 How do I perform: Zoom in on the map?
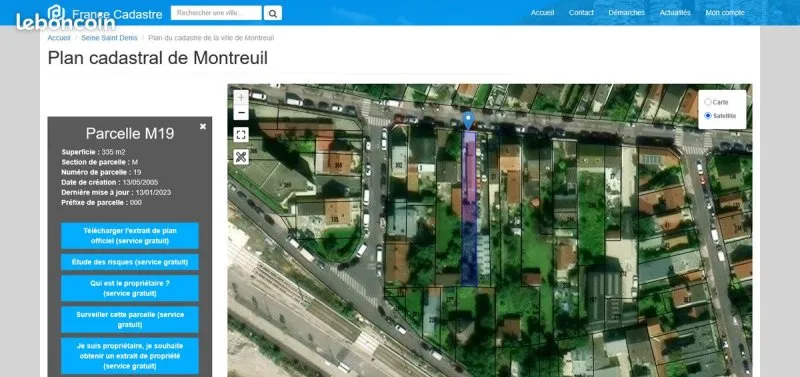click(241, 97)
